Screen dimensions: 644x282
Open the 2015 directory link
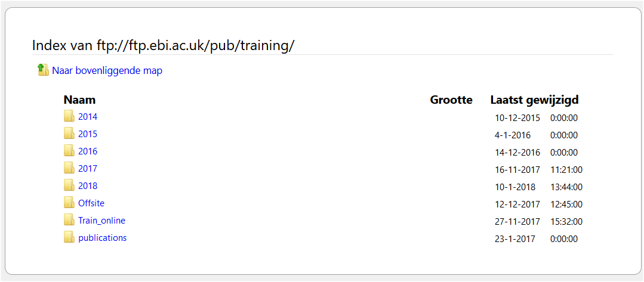point(88,134)
